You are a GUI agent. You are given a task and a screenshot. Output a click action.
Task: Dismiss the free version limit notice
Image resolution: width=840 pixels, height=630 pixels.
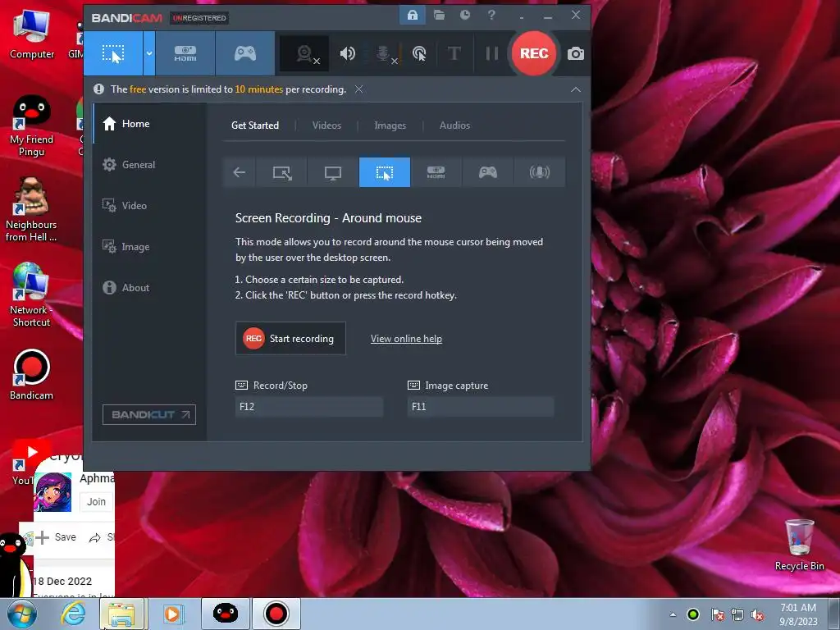(359, 89)
